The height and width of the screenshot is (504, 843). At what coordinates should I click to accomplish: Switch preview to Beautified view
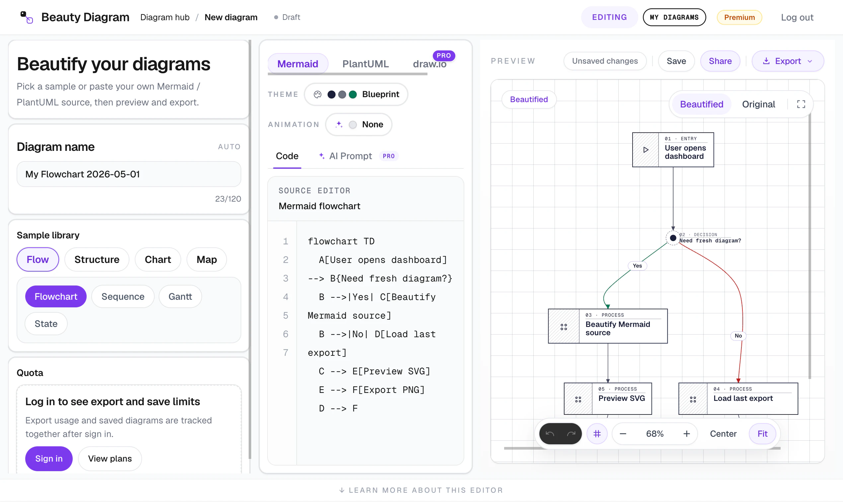point(701,104)
